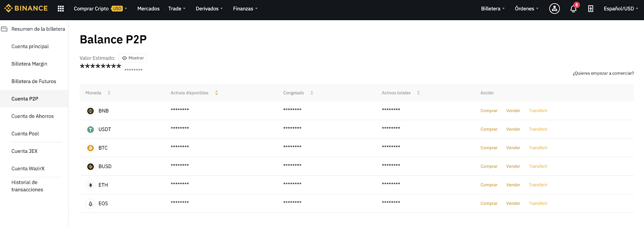Open Historial de transacciones
The height and width of the screenshot is (227, 644).
[27, 186]
